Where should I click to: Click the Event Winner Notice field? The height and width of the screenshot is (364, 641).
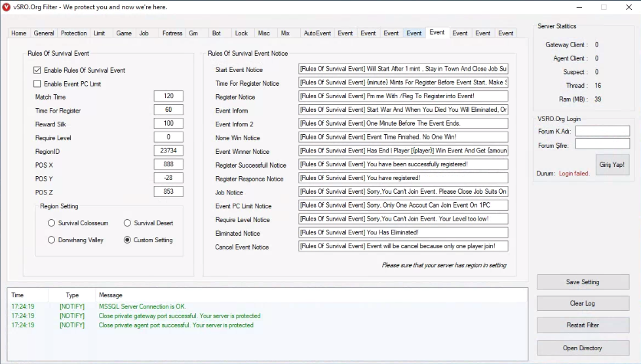click(x=403, y=151)
